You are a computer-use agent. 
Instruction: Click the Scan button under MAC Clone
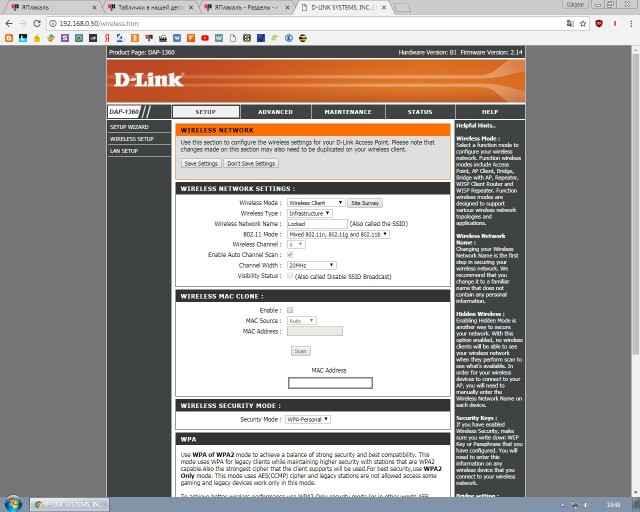click(x=300, y=351)
